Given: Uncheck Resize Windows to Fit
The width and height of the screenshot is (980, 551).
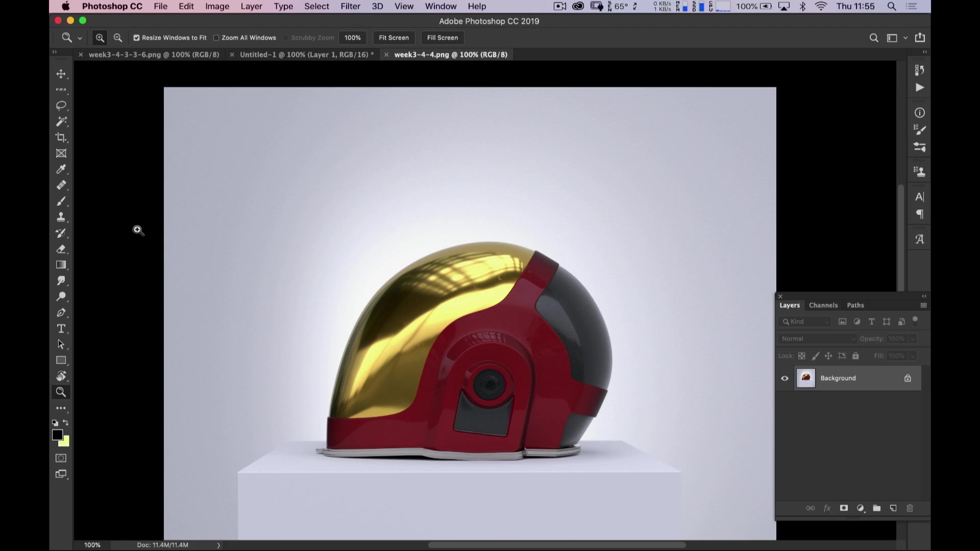Looking at the screenshot, I should (136, 38).
